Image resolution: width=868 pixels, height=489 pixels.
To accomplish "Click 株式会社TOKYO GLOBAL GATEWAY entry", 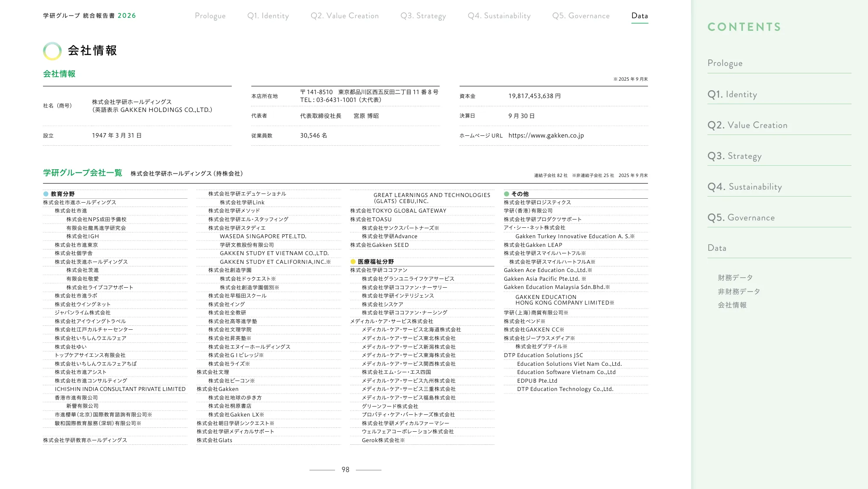I will 398,211.
